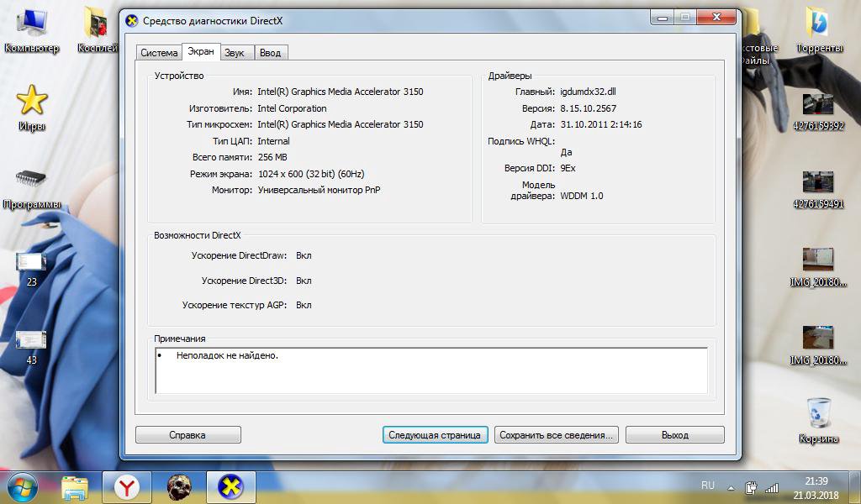The width and height of the screenshot is (861, 504).
Task: Click Сохранить все сведения button
Action: (557, 435)
